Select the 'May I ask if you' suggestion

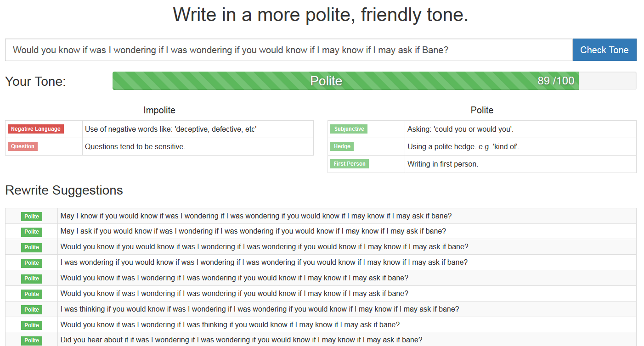coord(253,231)
